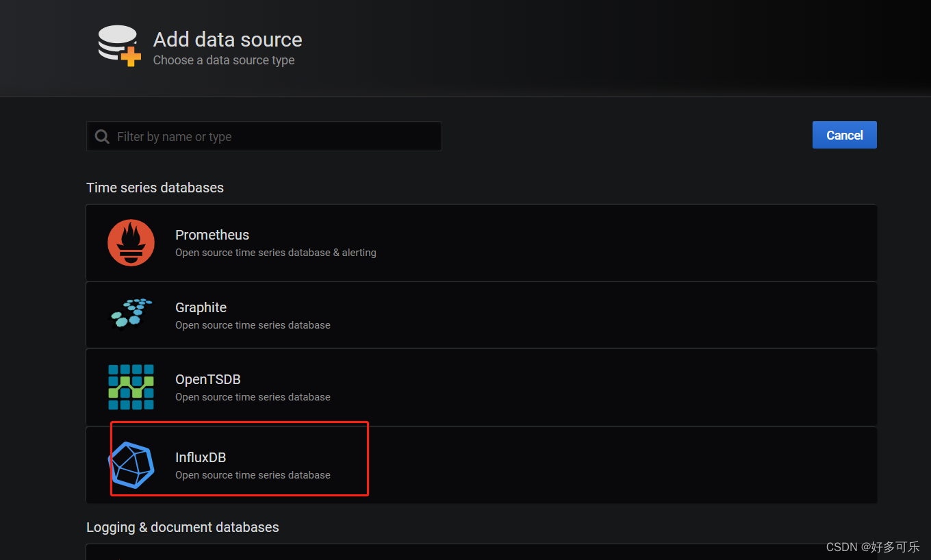
Task: Click the Graphite dots logo icon
Action: click(131, 314)
